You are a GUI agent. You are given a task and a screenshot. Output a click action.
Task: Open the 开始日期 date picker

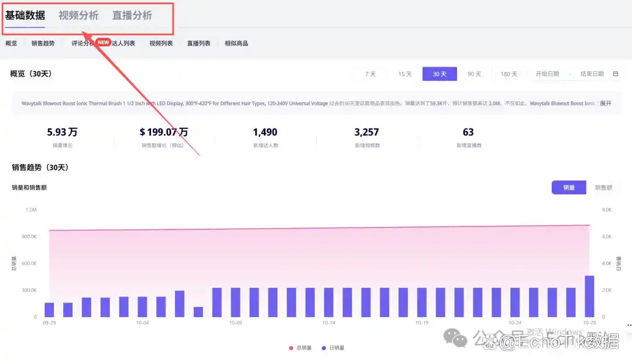click(x=547, y=74)
